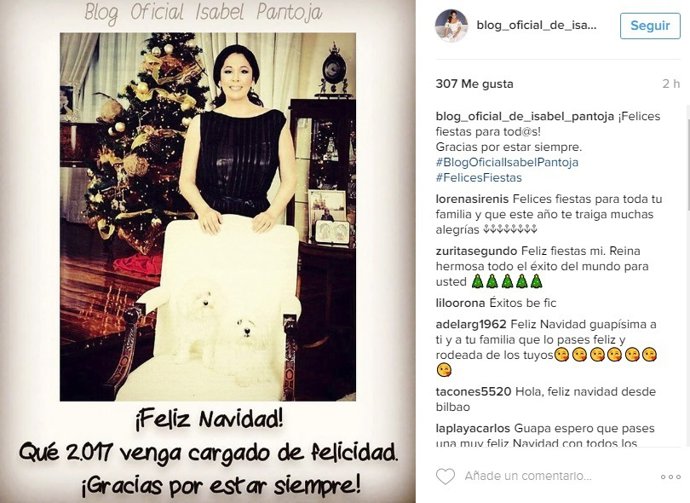Open the 2 h post timestamp
This screenshot has width=690, height=503.
pos(672,84)
